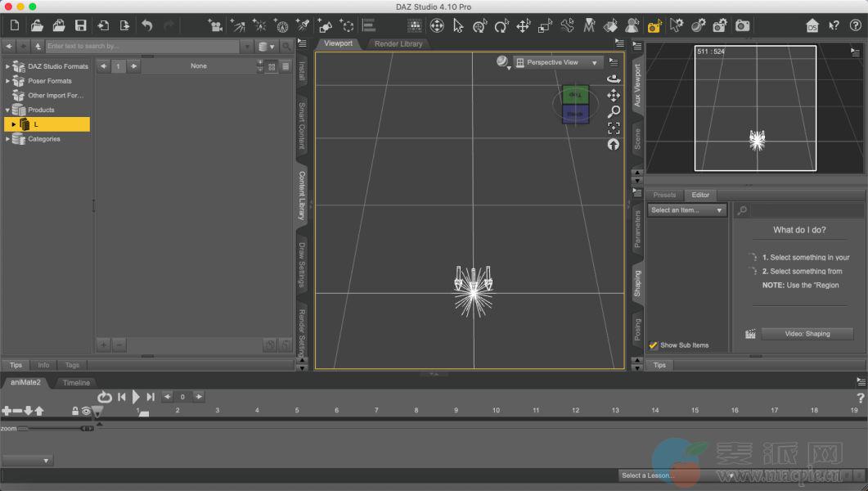Click the aniMate2 zoom slider handle
Image resolution: width=868 pixels, height=491 pixels.
tap(86, 428)
